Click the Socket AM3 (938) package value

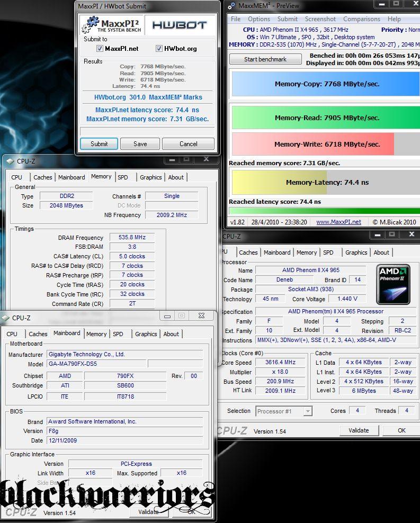click(310, 289)
